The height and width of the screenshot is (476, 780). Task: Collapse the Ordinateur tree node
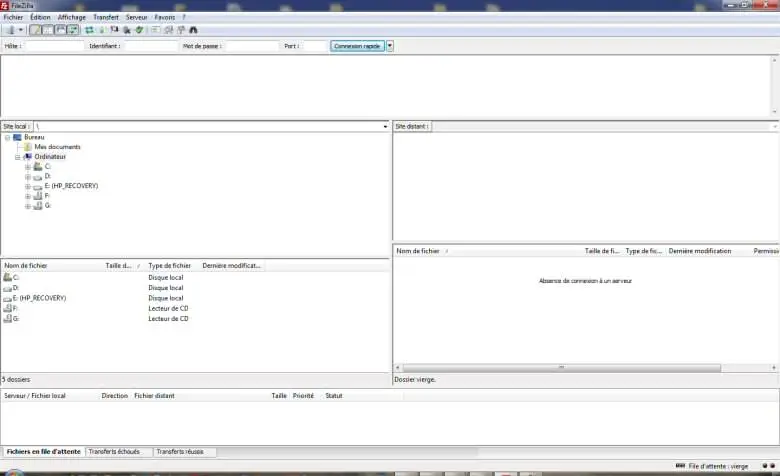pyautogui.click(x=17, y=157)
